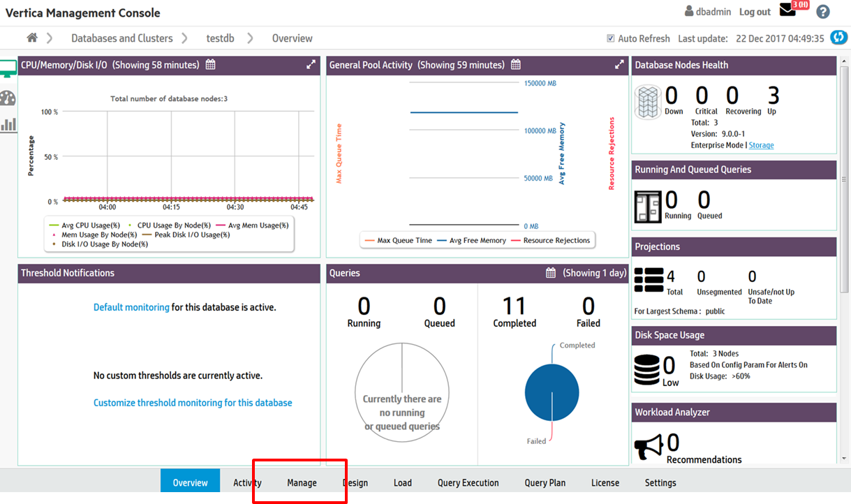This screenshot has height=504, width=851.
Task: Toggle Avg CPU Usage(%) legend series
Action: click(84, 225)
